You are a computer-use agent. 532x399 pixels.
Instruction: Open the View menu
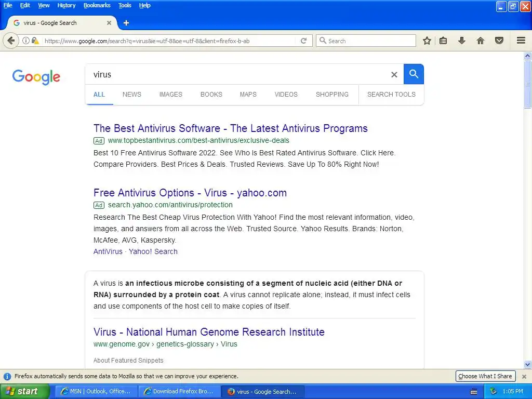(44, 5)
